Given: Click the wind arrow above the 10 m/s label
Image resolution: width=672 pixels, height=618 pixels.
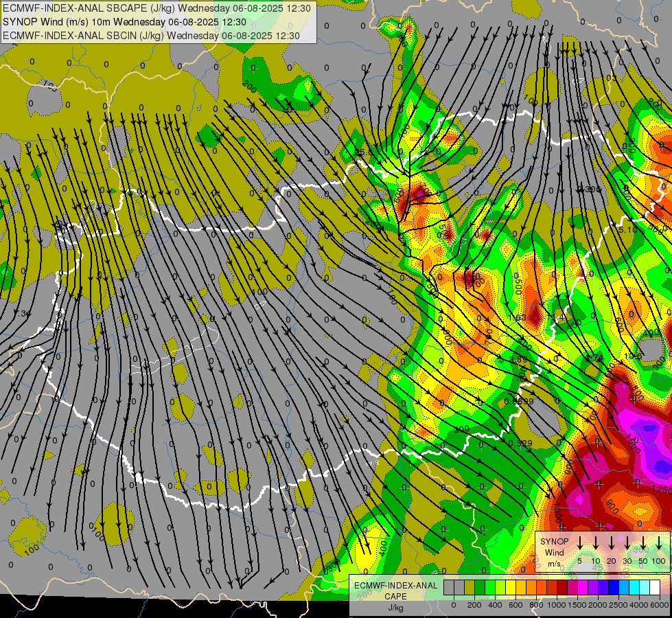Looking at the screenshot, I should [x=596, y=542].
